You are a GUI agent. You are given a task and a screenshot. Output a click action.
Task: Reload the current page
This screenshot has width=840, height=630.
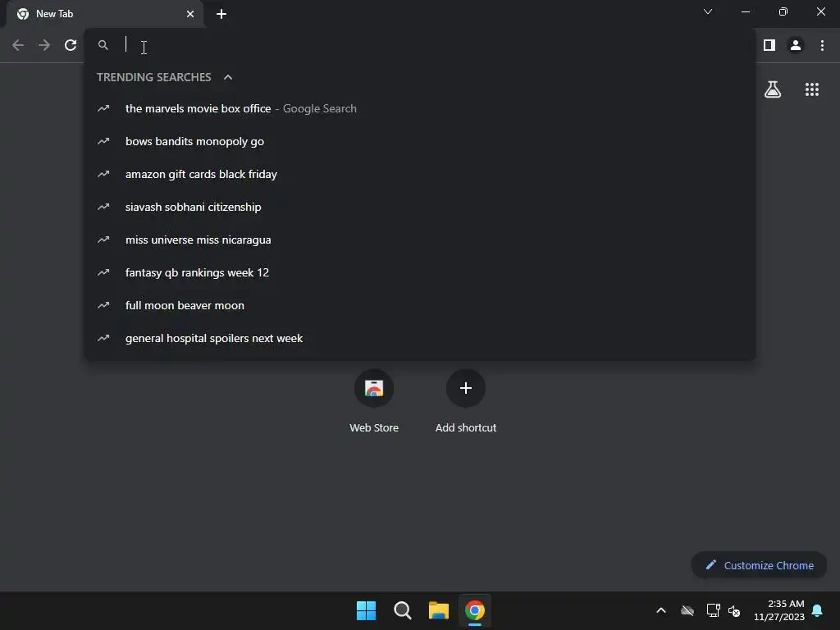(x=71, y=46)
